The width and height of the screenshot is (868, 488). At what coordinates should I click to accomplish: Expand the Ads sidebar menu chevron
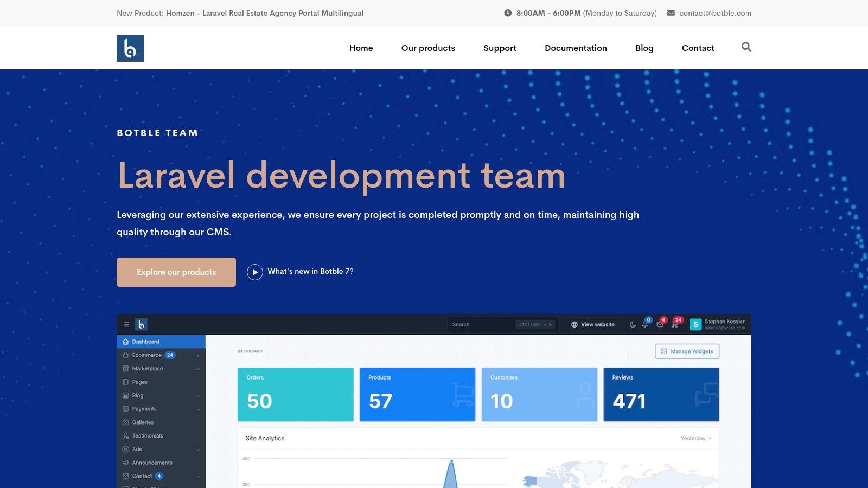(198, 450)
